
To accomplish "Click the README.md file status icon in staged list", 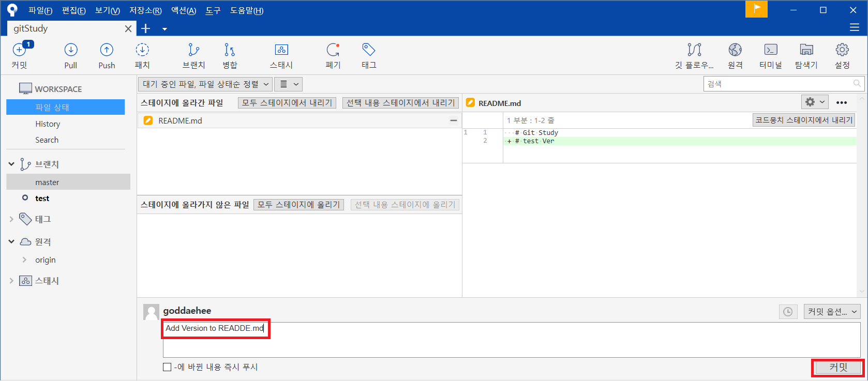I will click(148, 120).
